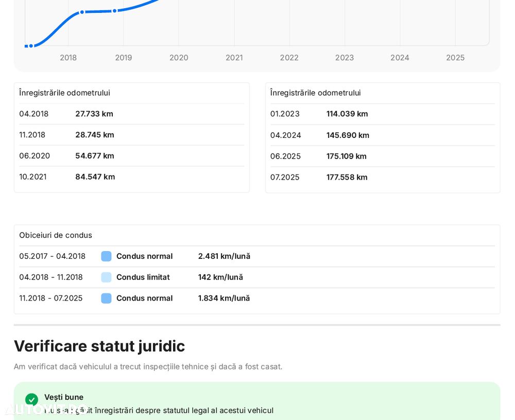The height and width of the screenshot is (420, 515).
Task: Select the chart data point just before 2019
Action: click(114, 10)
